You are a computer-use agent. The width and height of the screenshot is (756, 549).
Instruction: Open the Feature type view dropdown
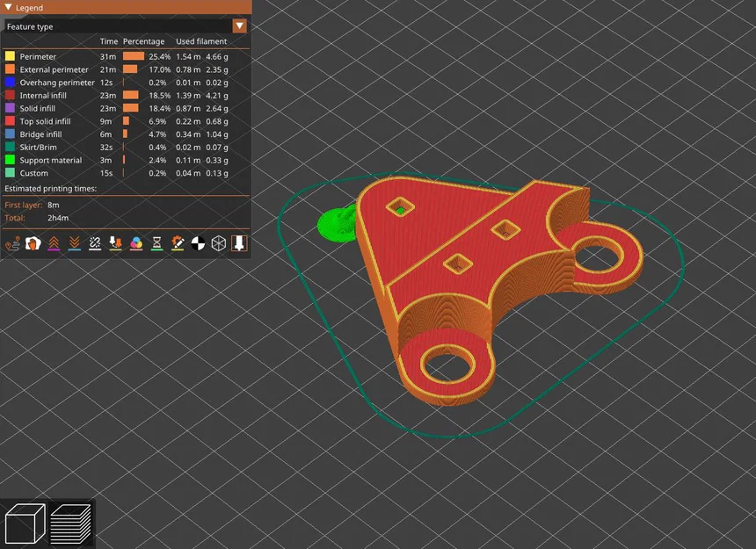[x=240, y=26]
